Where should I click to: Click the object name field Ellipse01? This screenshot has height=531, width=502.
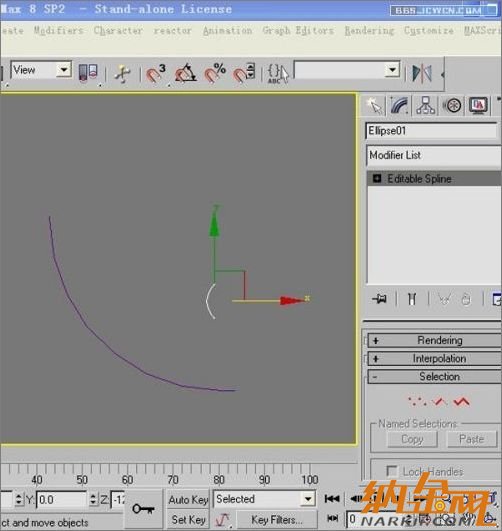pos(431,131)
